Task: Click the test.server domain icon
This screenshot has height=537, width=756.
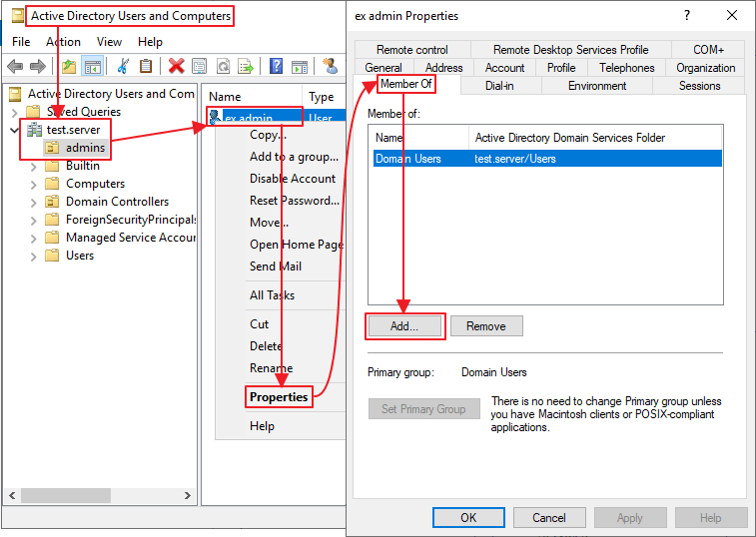Action: 34,130
